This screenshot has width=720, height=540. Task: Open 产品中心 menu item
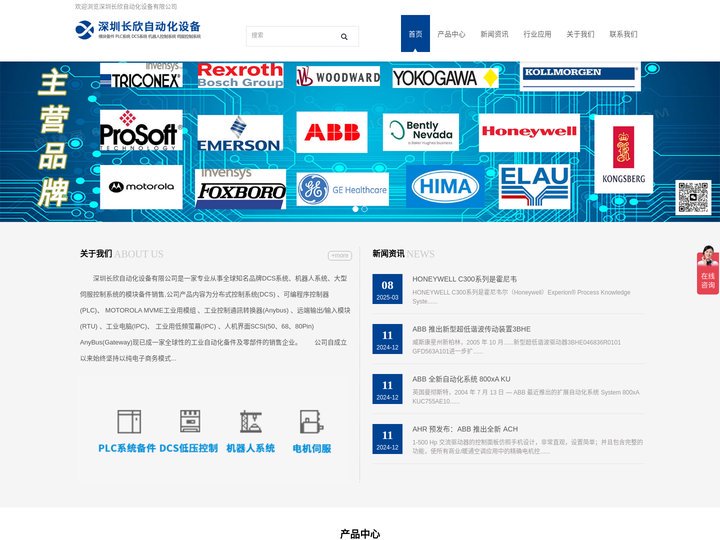click(x=451, y=34)
